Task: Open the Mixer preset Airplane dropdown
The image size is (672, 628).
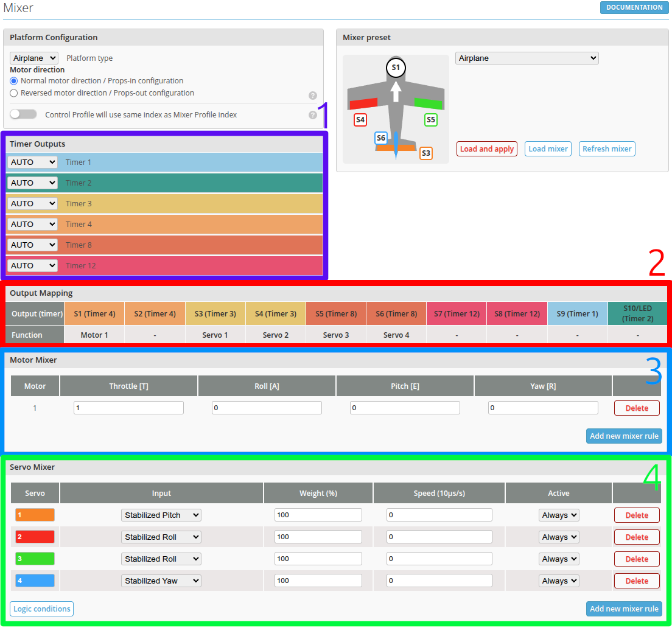Action: pyautogui.click(x=527, y=58)
